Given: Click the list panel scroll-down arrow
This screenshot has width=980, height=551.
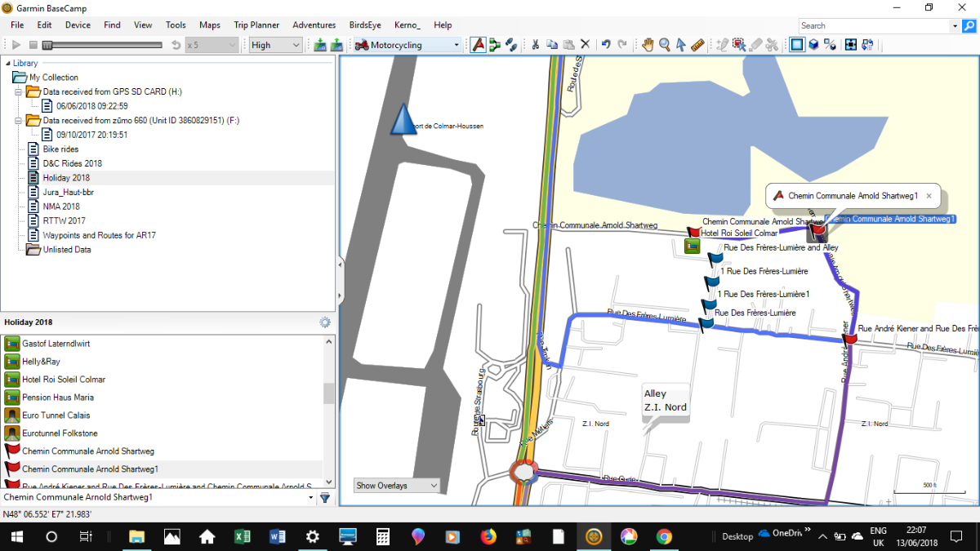Looking at the screenshot, I should coord(329,482).
